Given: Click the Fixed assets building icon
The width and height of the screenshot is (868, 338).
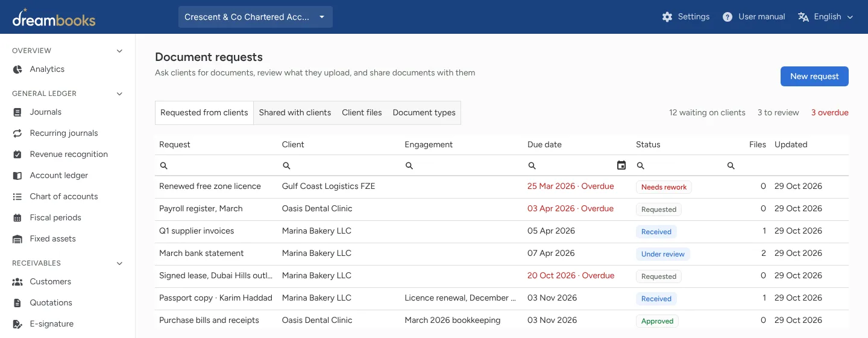Looking at the screenshot, I should click(x=17, y=239).
